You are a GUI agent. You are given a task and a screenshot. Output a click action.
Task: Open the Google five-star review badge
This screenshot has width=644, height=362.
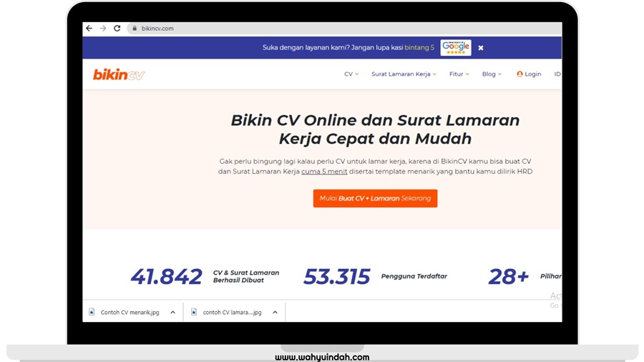click(x=456, y=48)
